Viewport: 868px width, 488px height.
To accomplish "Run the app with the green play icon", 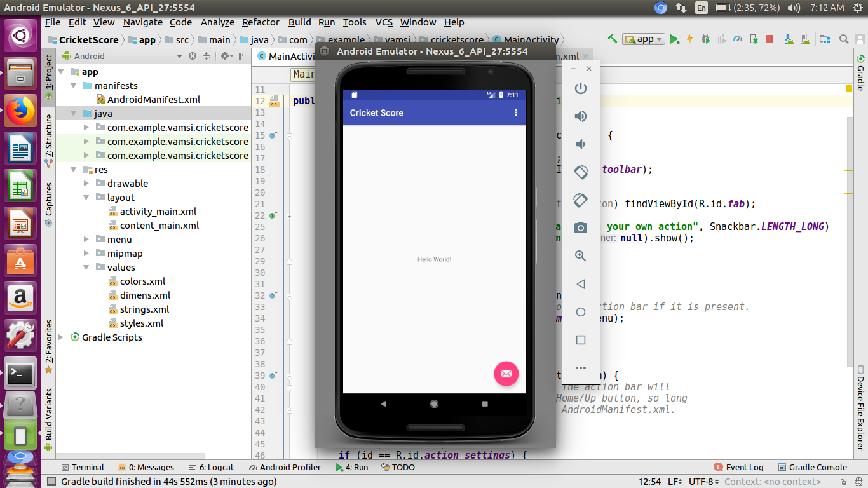I will tap(674, 39).
